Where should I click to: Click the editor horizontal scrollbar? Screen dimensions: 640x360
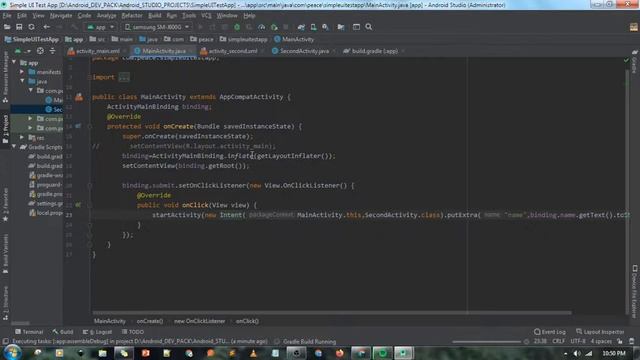[x=331, y=313]
